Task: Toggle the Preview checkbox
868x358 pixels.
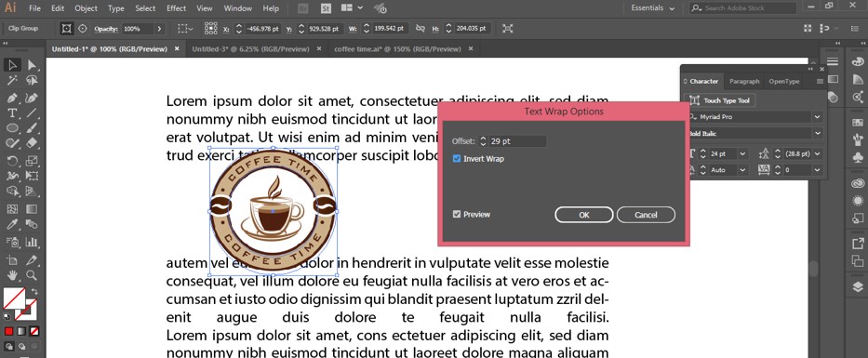Action: tap(457, 214)
